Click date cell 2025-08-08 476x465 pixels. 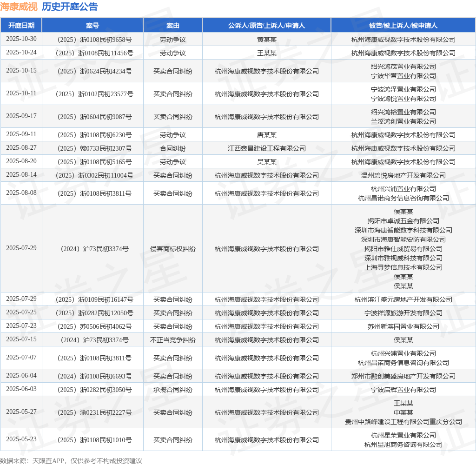(x=21, y=193)
